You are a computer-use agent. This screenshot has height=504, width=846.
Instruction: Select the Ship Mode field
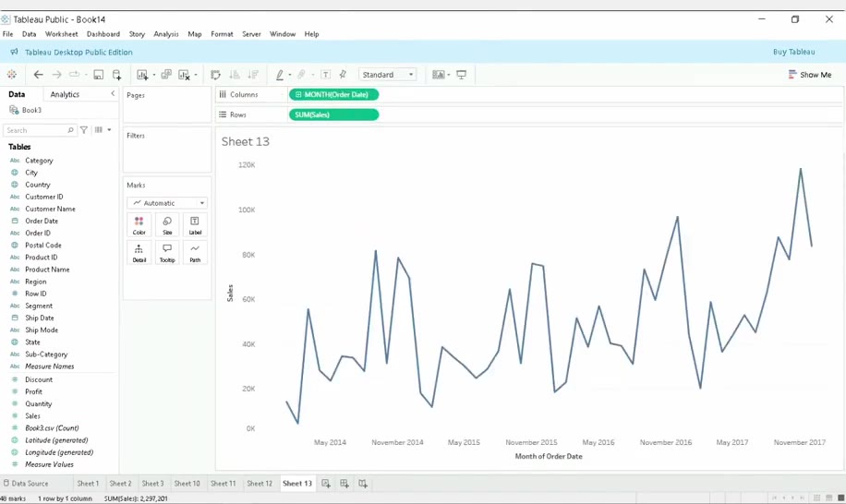click(x=42, y=330)
